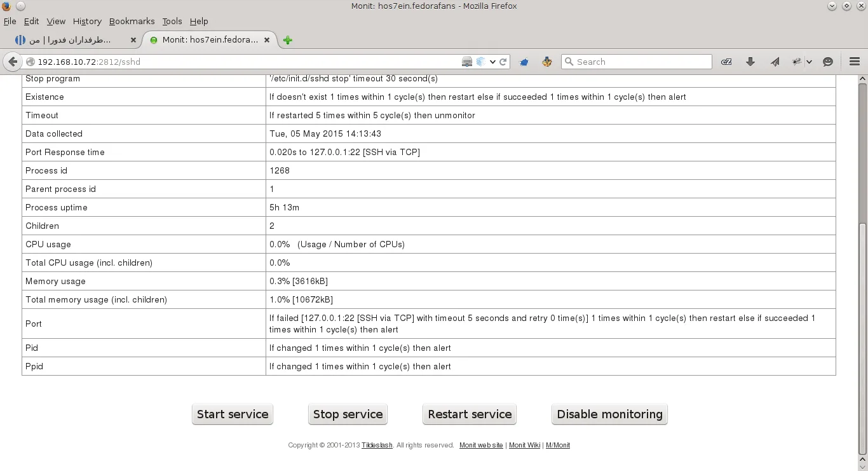This screenshot has width=868, height=471.
Task: Open the dropdown next to the plugin icon
Action: click(x=809, y=62)
